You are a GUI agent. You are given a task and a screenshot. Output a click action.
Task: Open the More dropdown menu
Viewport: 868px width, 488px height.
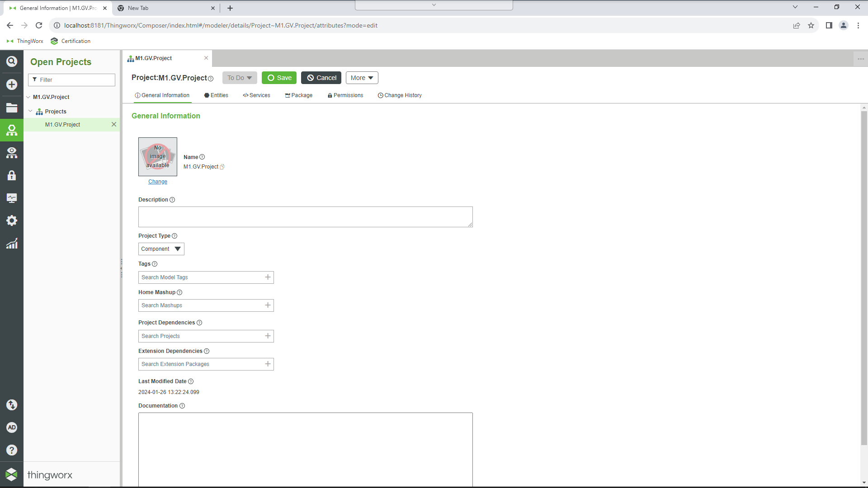point(362,78)
